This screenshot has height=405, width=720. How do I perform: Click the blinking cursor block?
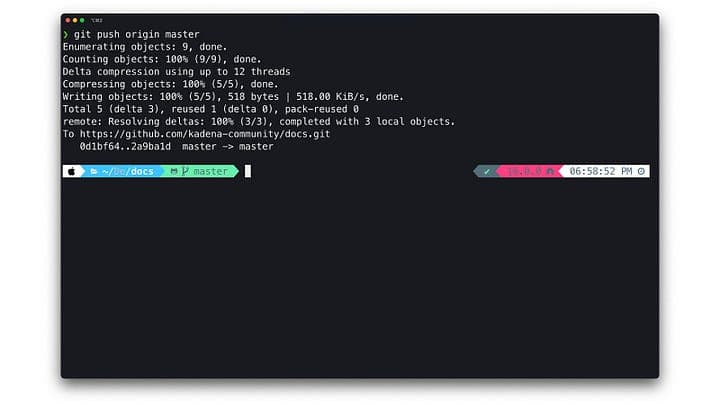(248, 171)
